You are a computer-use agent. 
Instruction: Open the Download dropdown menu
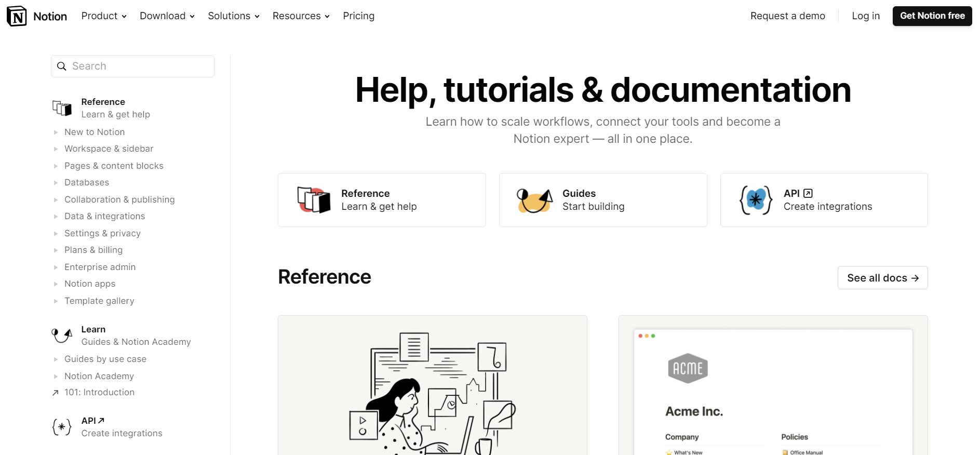click(x=167, y=16)
